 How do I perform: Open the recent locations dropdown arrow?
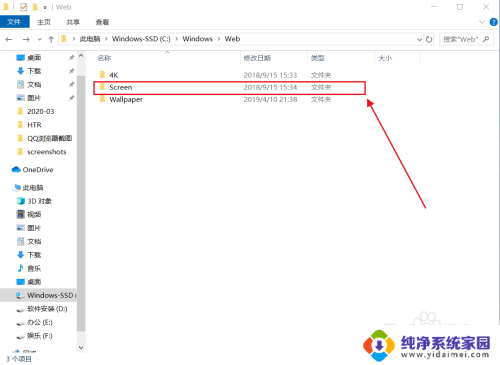[x=39, y=39]
